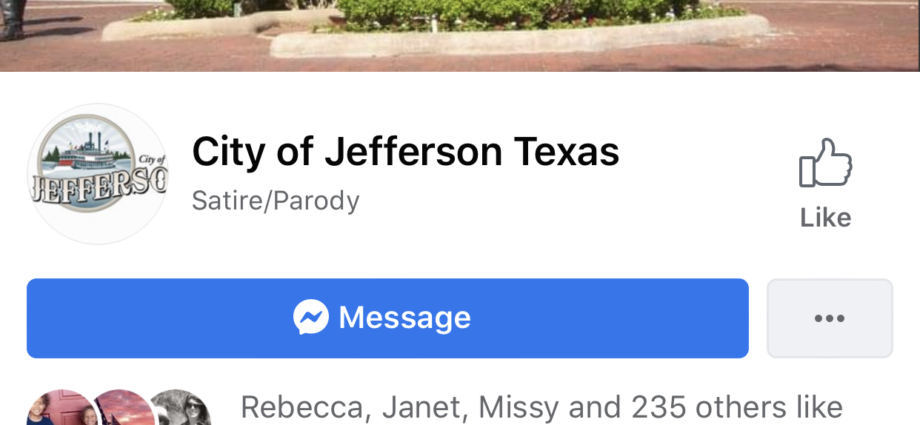
Task: Open the three-dot more options button
Action: click(830, 318)
